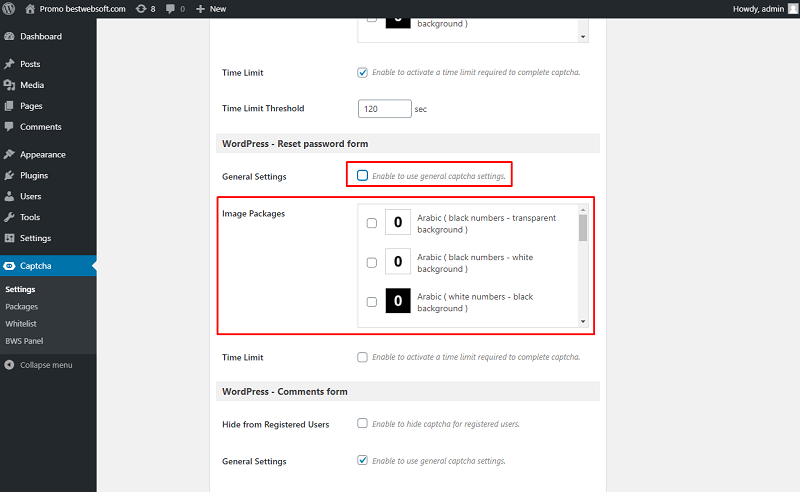Check Arabic white numbers black background package
This screenshot has height=492, width=800.
(x=372, y=302)
